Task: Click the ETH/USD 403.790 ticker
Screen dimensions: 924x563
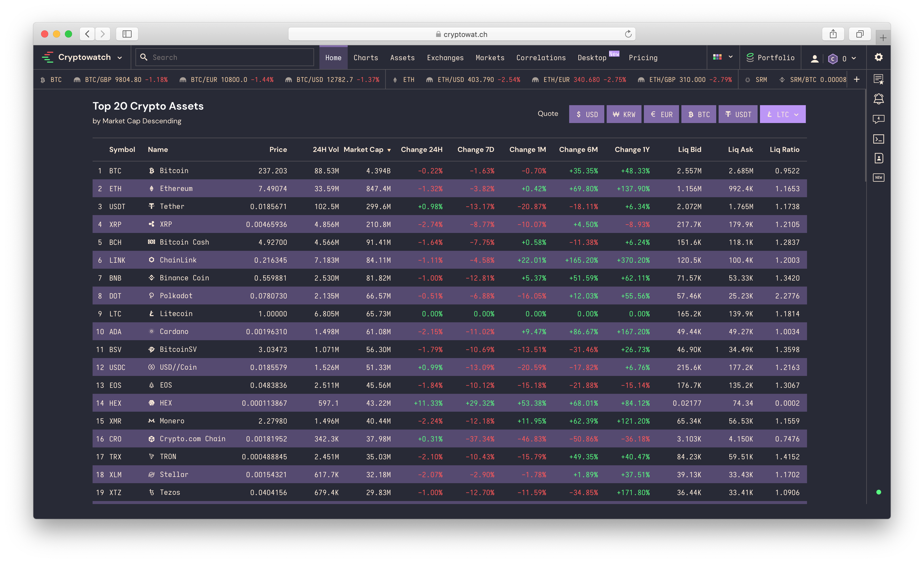Action: click(x=473, y=80)
